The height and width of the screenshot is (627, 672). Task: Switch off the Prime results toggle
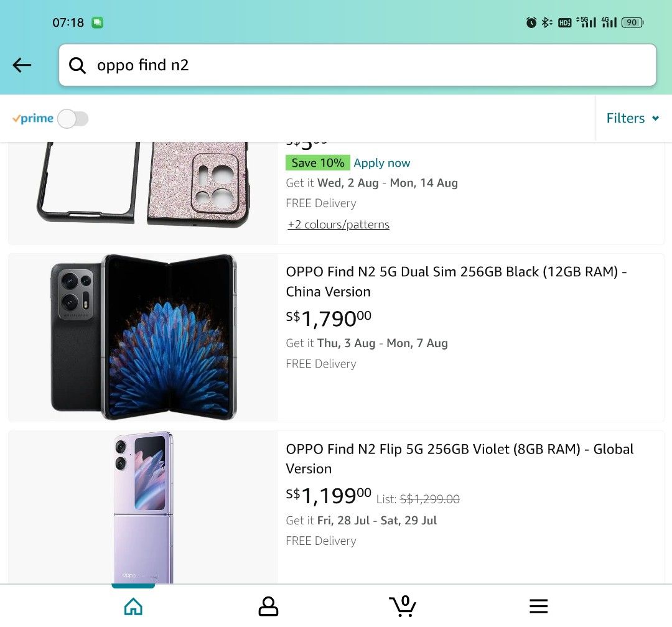(73, 118)
